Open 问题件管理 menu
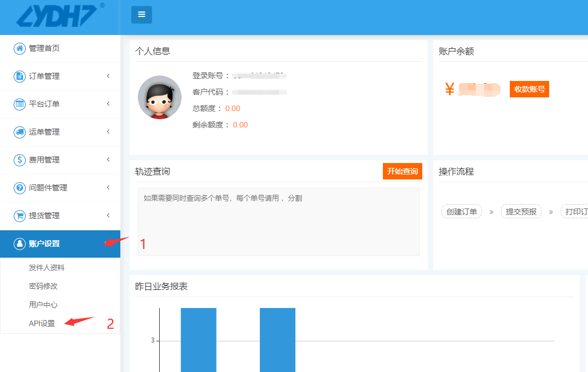 click(x=60, y=188)
